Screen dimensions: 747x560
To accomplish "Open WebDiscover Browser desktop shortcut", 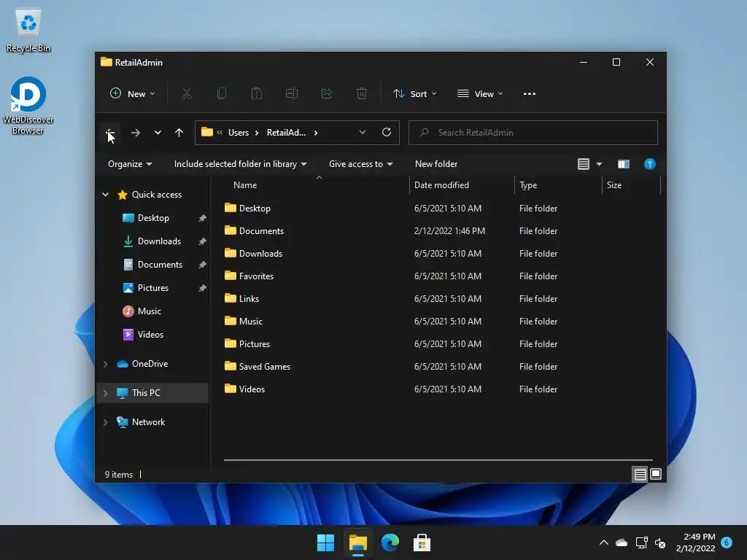I will [28, 106].
